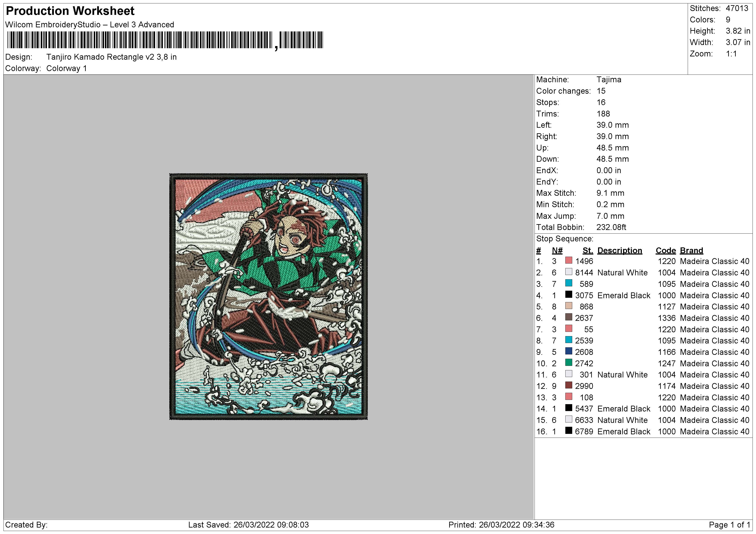Click the Total Bobbin value "232.08ft"

coord(611,227)
